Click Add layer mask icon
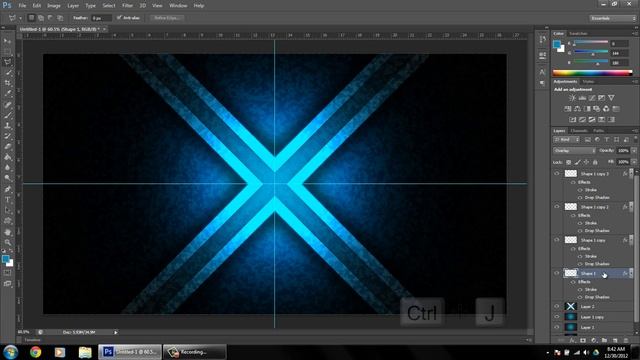This screenshot has height=360, width=640. [x=583, y=340]
